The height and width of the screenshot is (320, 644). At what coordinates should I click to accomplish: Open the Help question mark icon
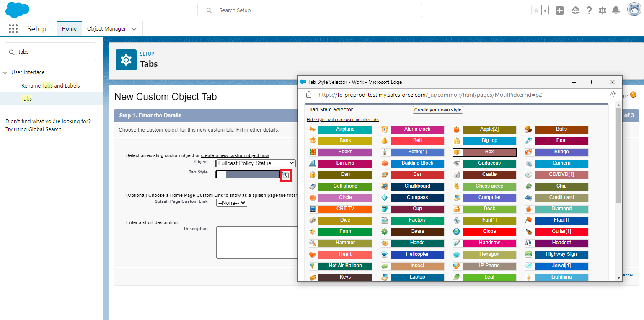point(589,10)
